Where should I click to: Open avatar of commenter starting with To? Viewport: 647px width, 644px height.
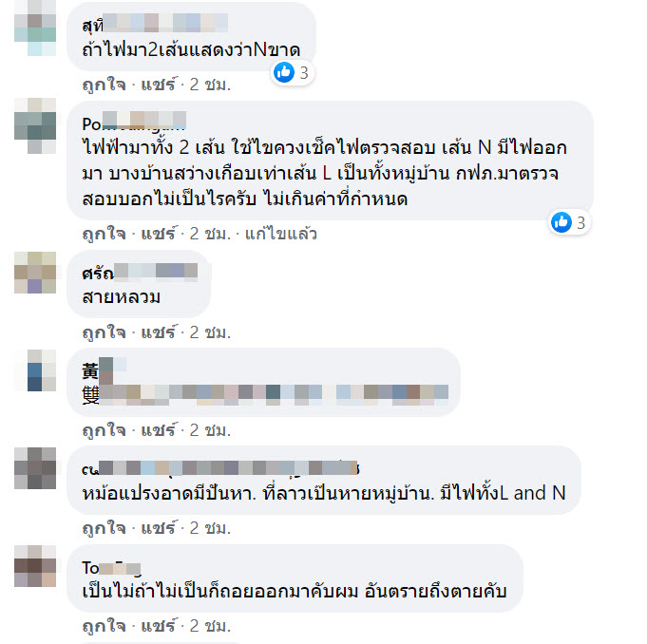coord(35,566)
